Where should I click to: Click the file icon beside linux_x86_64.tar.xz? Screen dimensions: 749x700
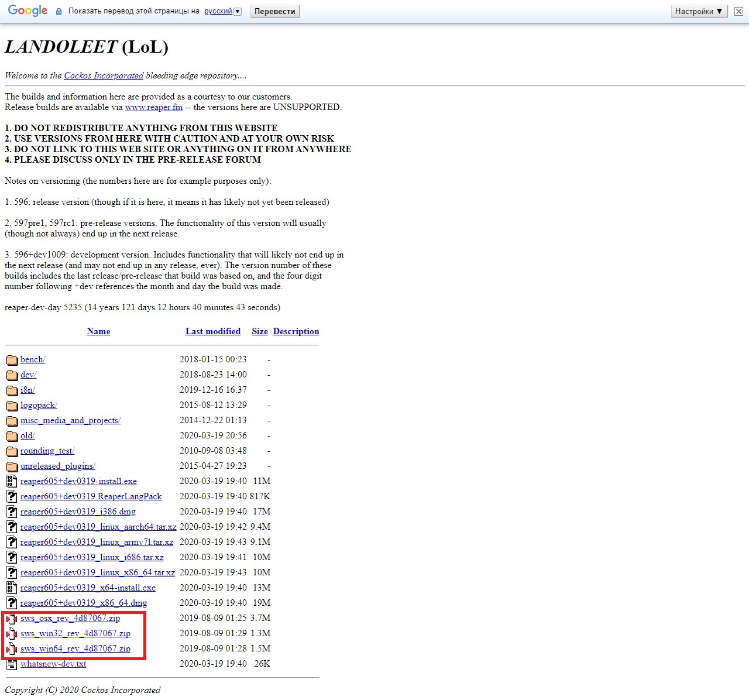pos(12,572)
